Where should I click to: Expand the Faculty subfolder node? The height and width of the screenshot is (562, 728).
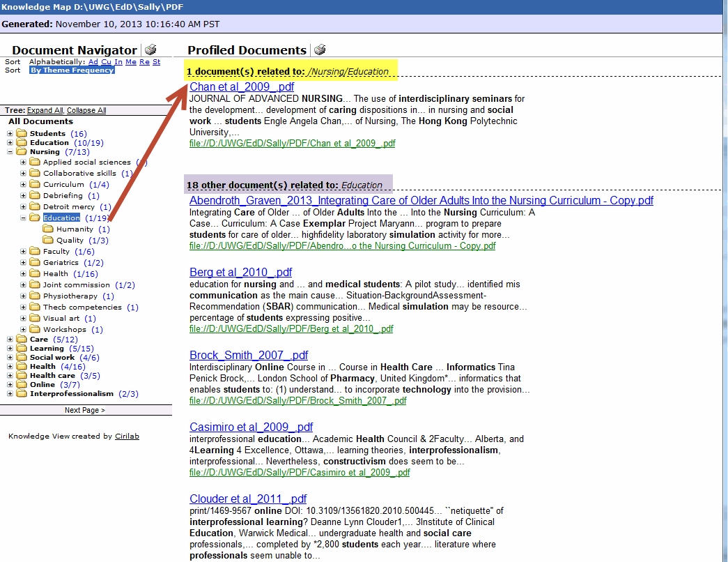[x=23, y=252]
